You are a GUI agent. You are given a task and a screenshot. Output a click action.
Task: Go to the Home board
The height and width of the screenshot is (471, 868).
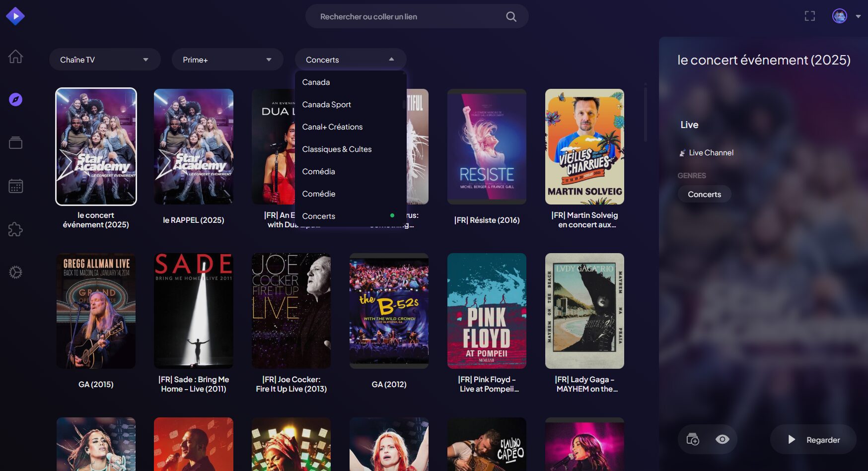pos(15,57)
